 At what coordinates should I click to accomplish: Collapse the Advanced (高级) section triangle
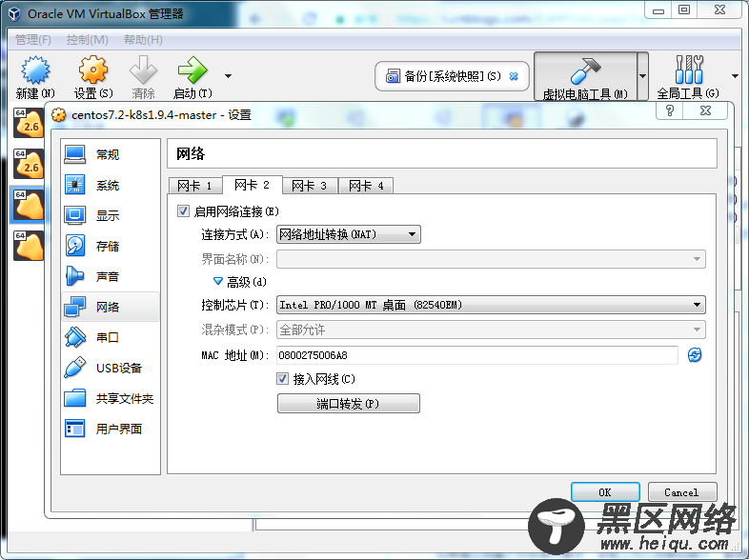tap(218, 282)
